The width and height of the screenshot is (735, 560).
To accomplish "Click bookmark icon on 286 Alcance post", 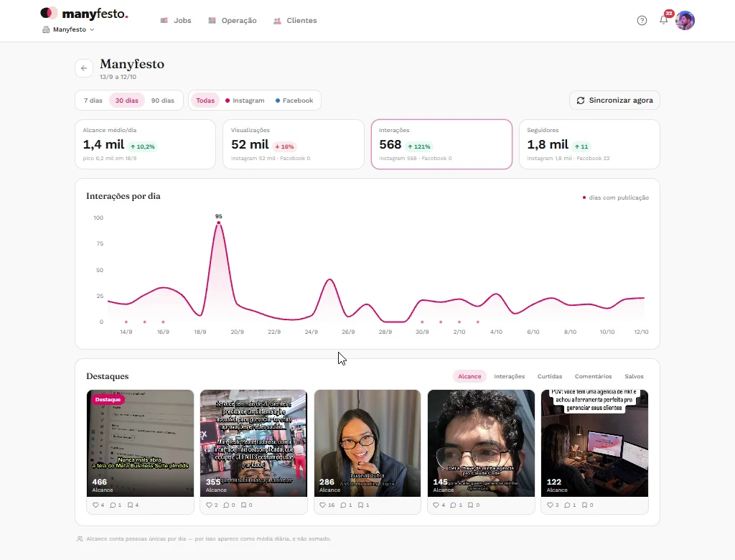I will click(360, 505).
